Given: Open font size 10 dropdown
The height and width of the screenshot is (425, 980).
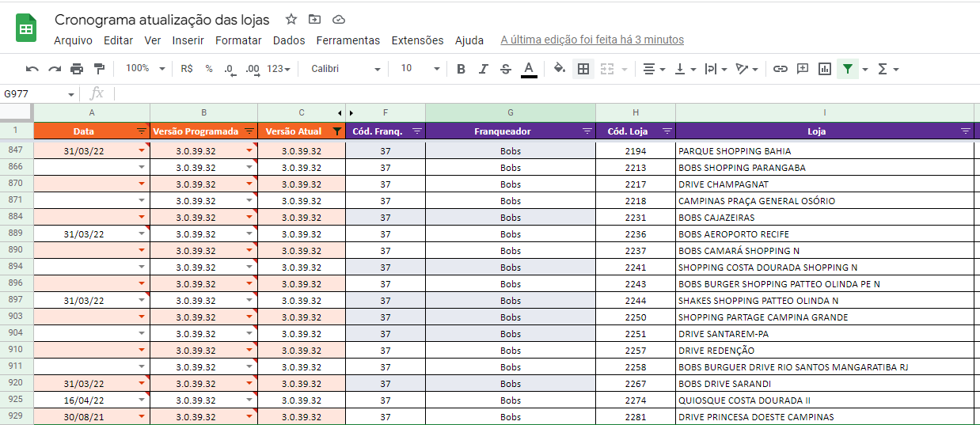Looking at the screenshot, I should pos(420,69).
